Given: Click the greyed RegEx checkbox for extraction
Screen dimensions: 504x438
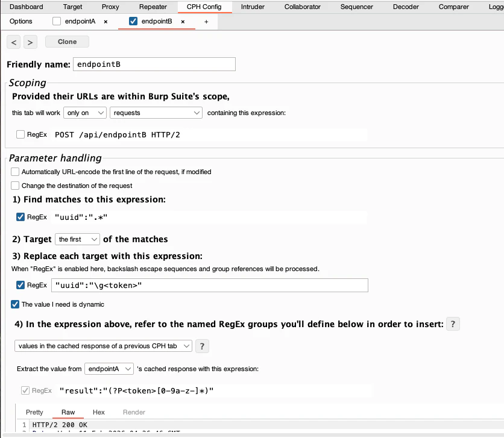Looking at the screenshot, I should (25, 390).
